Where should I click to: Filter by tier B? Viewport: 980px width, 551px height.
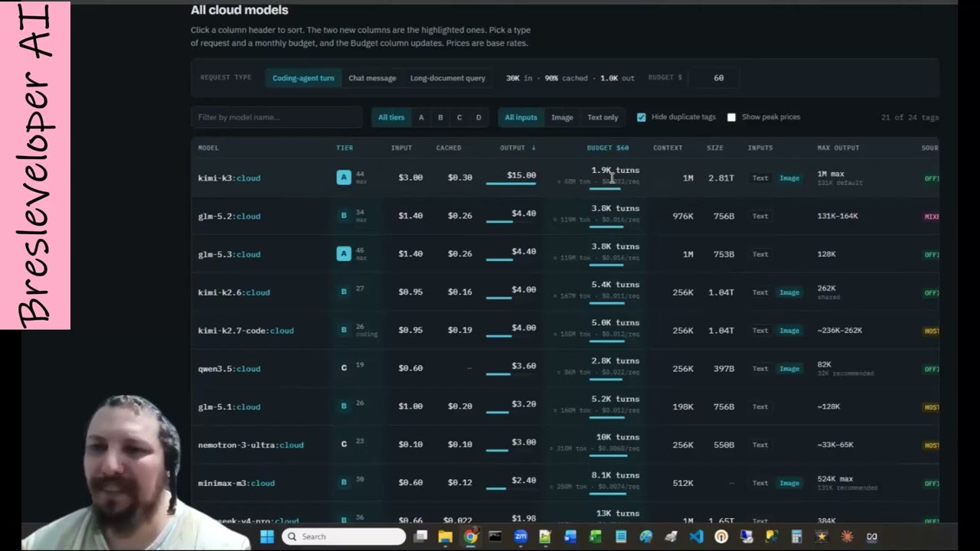[x=440, y=117]
